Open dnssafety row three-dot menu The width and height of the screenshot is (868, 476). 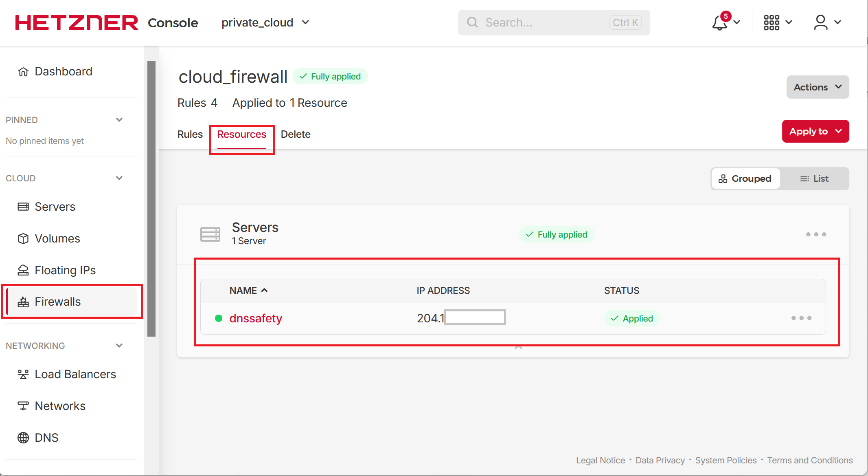(x=801, y=318)
